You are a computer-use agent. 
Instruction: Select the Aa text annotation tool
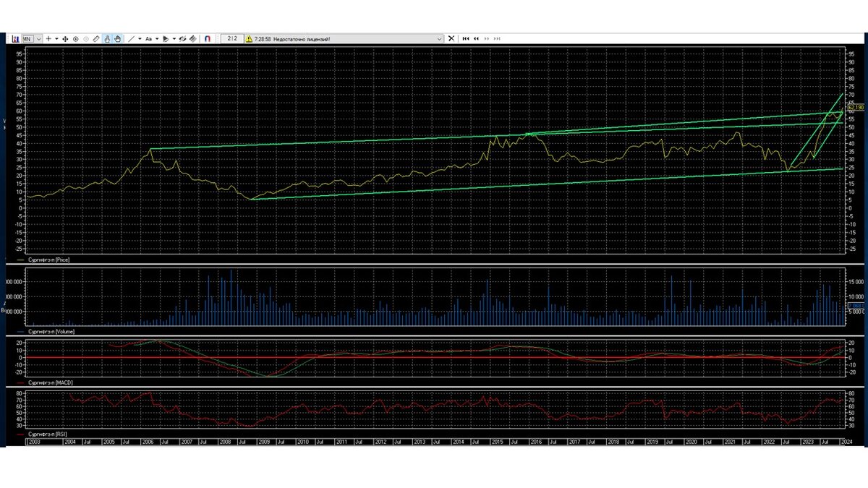pyautogui.click(x=148, y=39)
